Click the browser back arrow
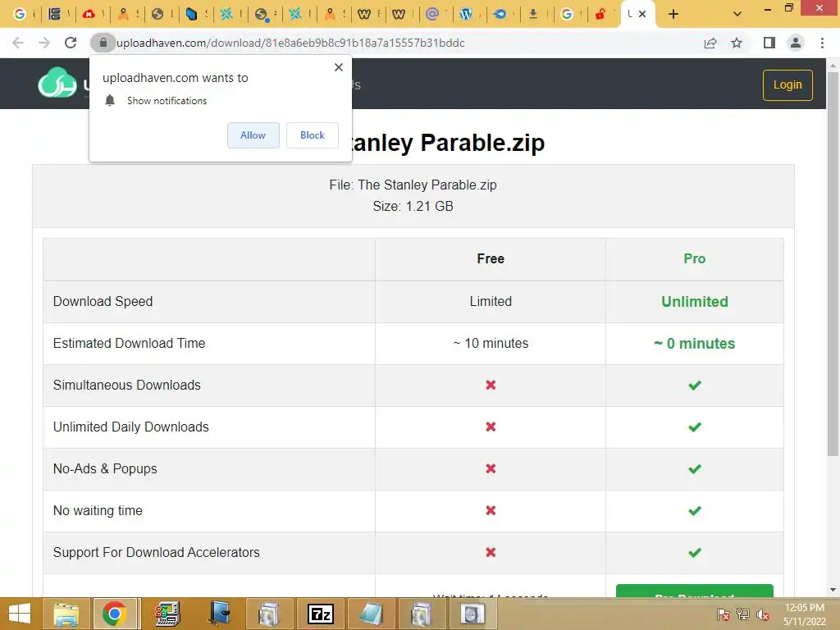840x630 pixels. [x=18, y=43]
